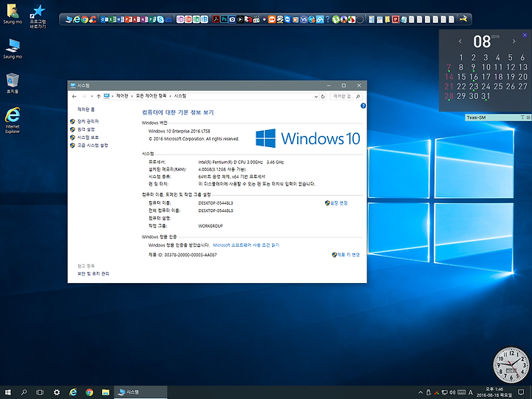Screen dimensions: 532x399
Task: Select day 31 in calendar widget
Action: coord(486,96)
